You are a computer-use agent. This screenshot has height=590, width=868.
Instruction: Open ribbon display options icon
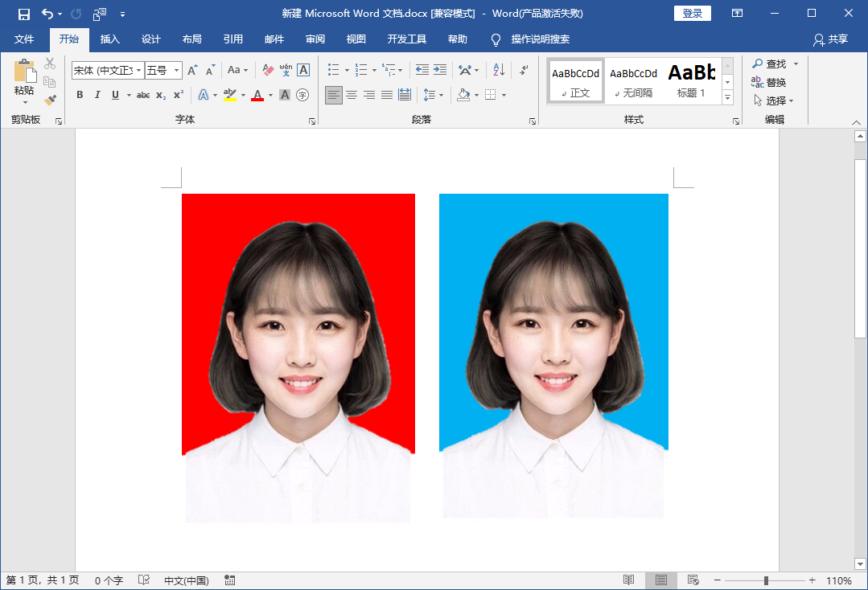click(x=737, y=14)
